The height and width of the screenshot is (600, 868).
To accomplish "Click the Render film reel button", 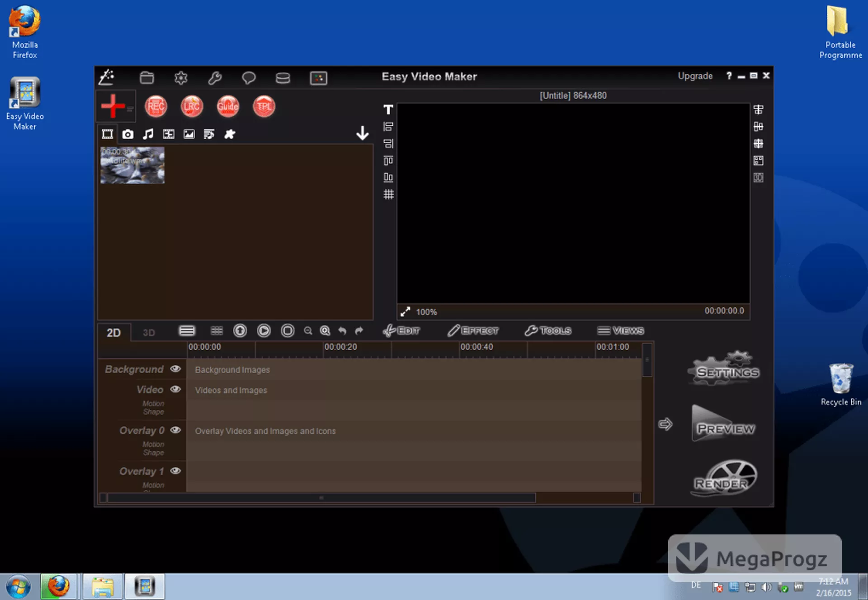I will pyautogui.click(x=725, y=478).
